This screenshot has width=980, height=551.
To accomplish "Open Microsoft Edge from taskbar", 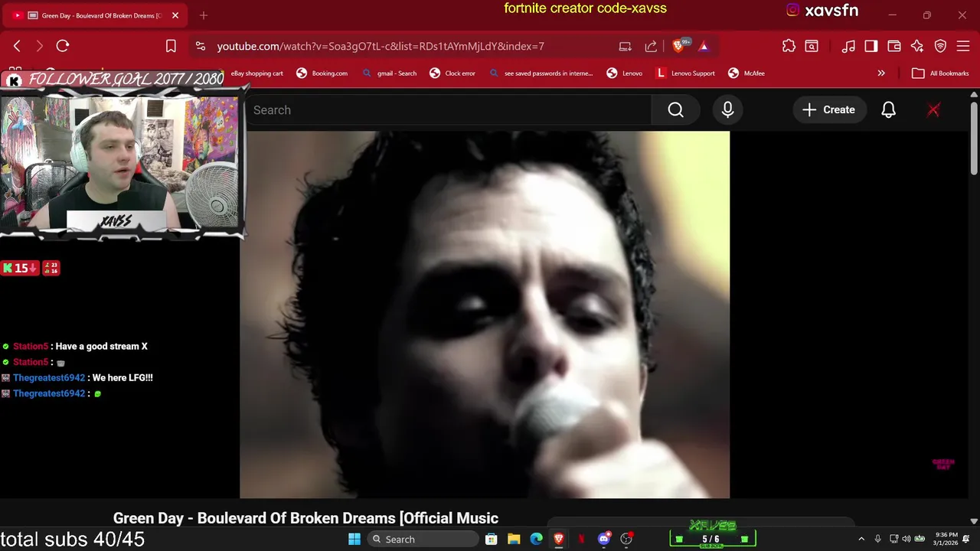I will [536, 539].
